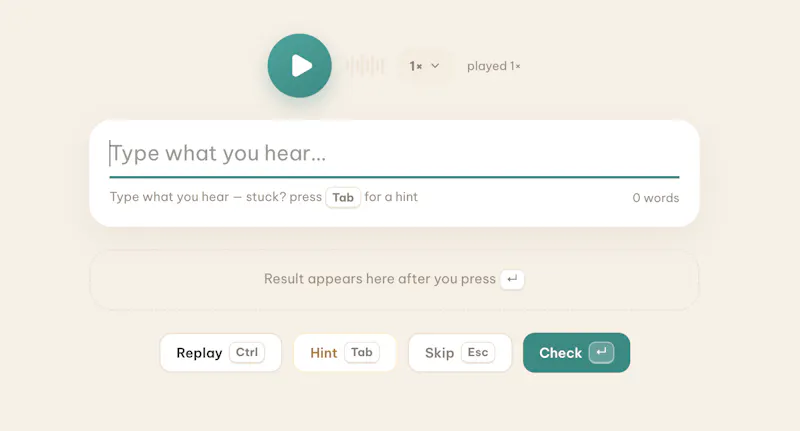Click the 'played 1×' status text
This screenshot has width=800, height=431.
(493, 66)
